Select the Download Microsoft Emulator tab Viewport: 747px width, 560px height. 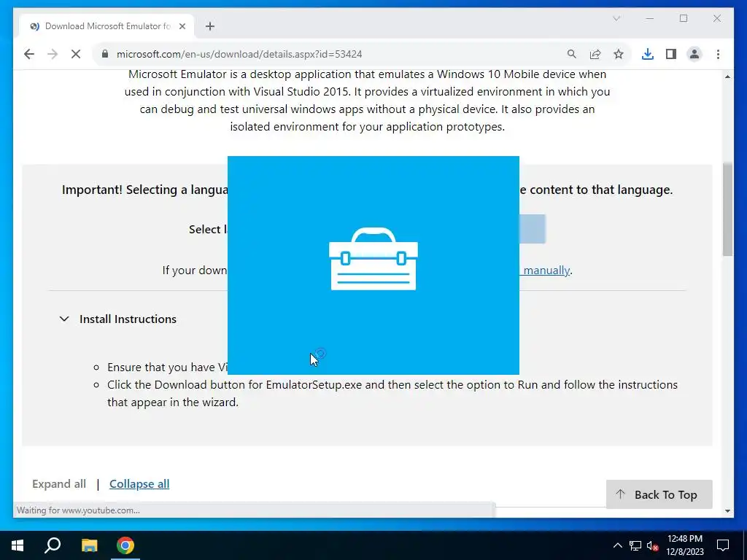point(107,26)
